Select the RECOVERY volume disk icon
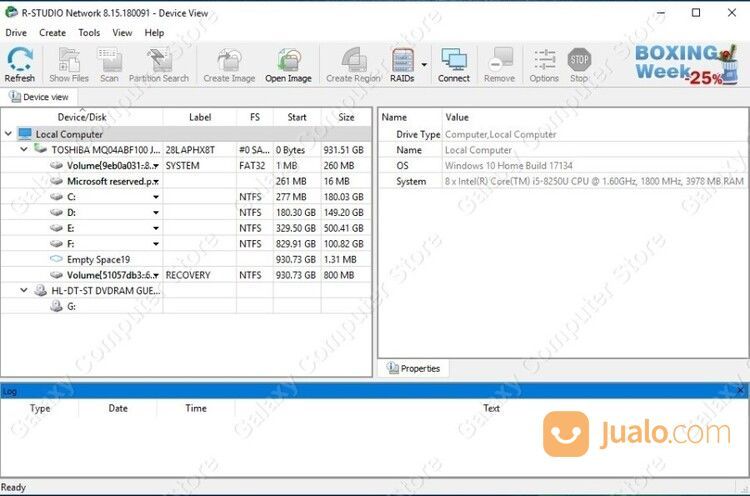This screenshot has height=496, width=750. [x=56, y=275]
